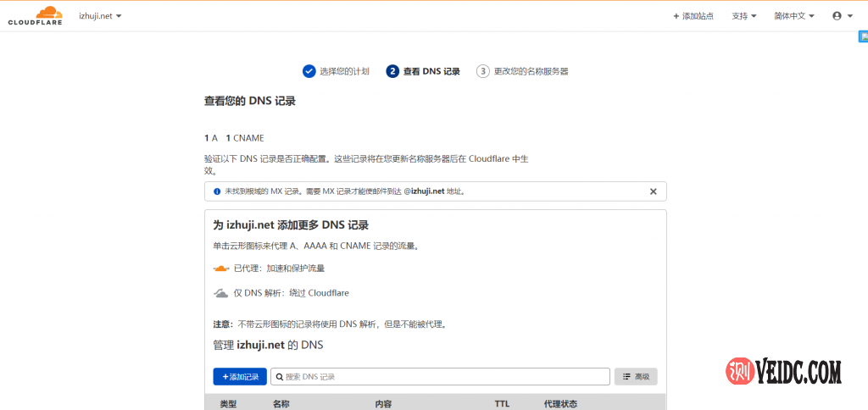Image resolution: width=868 pixels, height=410 pixels.
Task: Focus the 搜索 DNS 记录 search field
Action: [x=440, y=377]
